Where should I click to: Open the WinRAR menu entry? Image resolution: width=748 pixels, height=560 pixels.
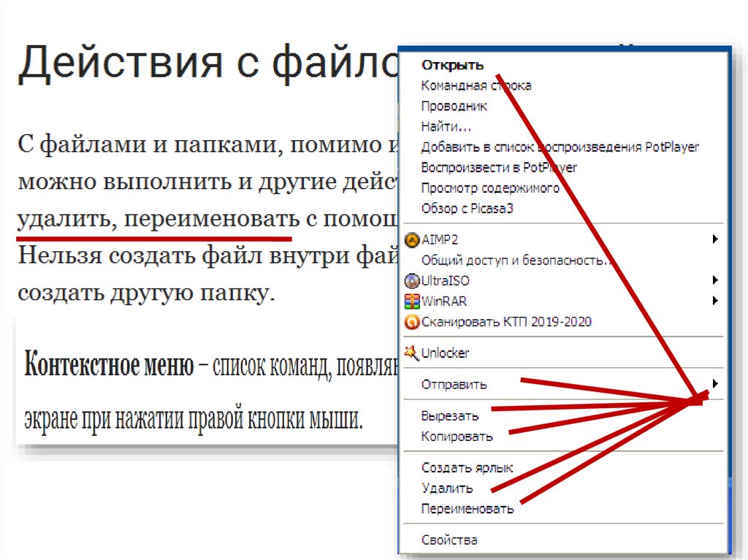click(444, 301)
